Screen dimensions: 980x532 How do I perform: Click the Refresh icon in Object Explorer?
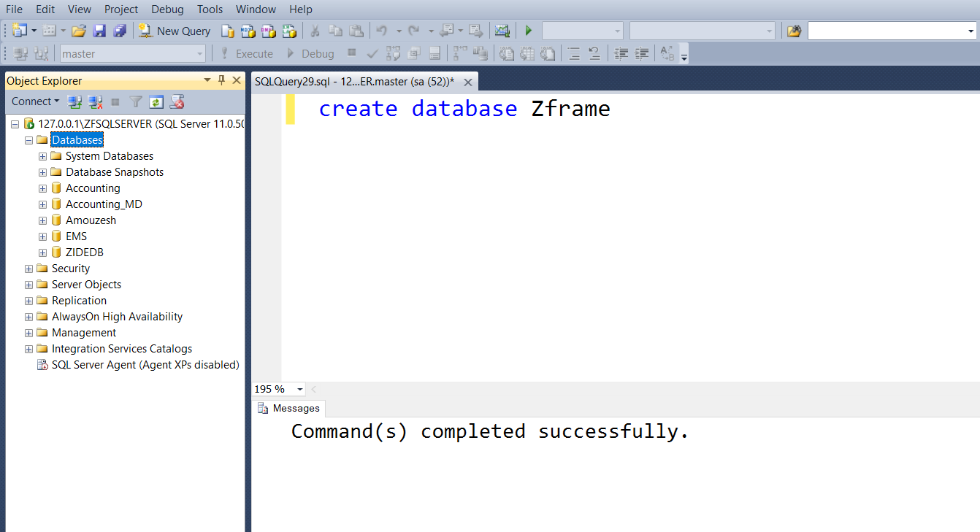(x=156, y=101)
